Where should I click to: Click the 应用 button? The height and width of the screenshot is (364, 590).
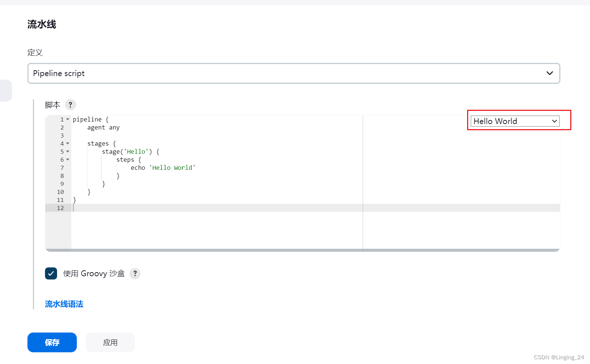coord(110,342)
